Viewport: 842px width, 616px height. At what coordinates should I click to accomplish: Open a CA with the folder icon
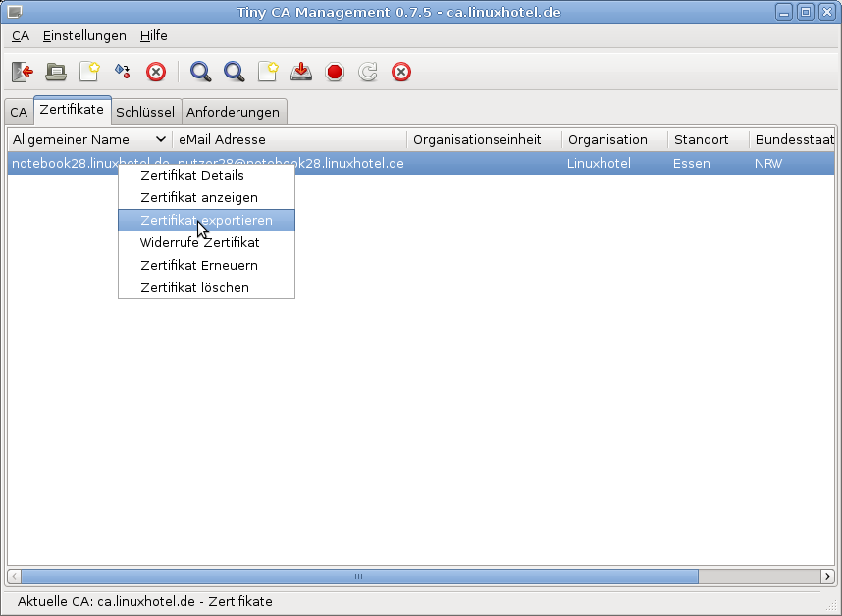point(56,72)
